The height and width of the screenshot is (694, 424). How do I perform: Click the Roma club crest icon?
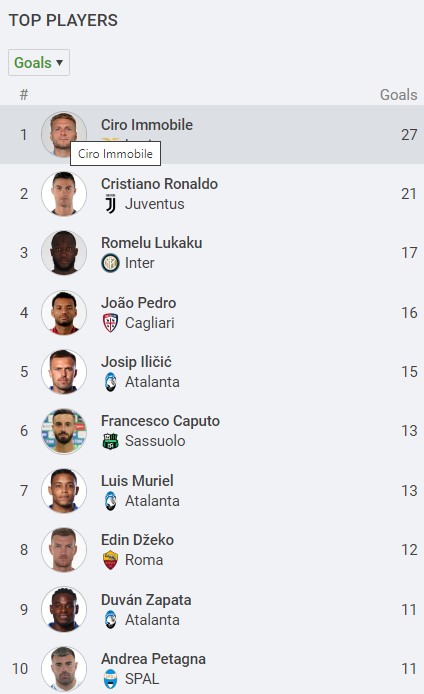(x=110, y=560)
